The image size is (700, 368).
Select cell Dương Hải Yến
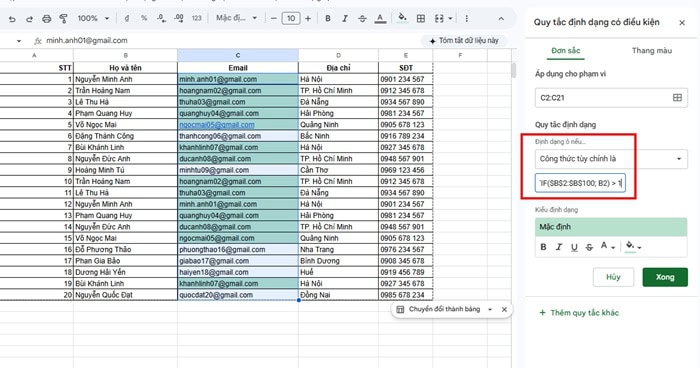pos(125,272)
